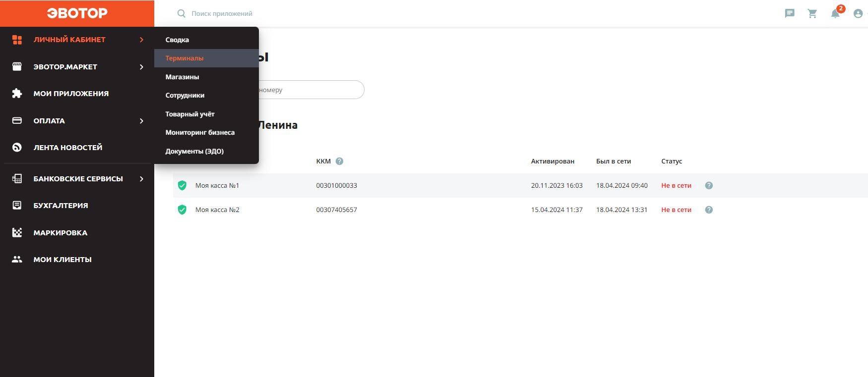Focus the Поиск приложений search field
868x377 pixels.
[x=222, y=13]
